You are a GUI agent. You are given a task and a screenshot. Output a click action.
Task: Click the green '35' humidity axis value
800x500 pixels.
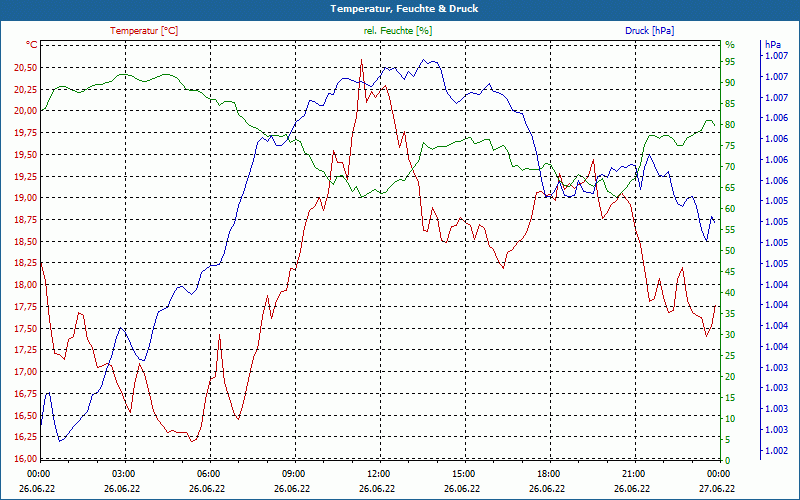[x=730, y=314]
